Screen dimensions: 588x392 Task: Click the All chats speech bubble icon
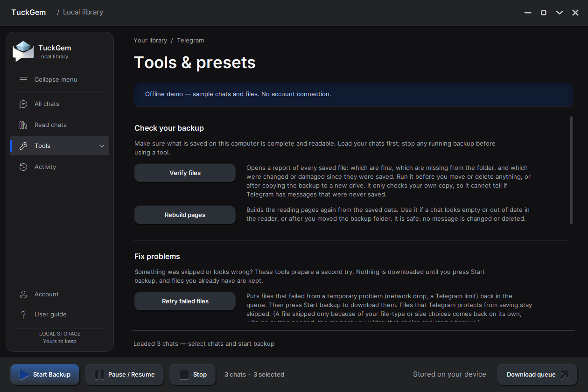coord(23,104)
